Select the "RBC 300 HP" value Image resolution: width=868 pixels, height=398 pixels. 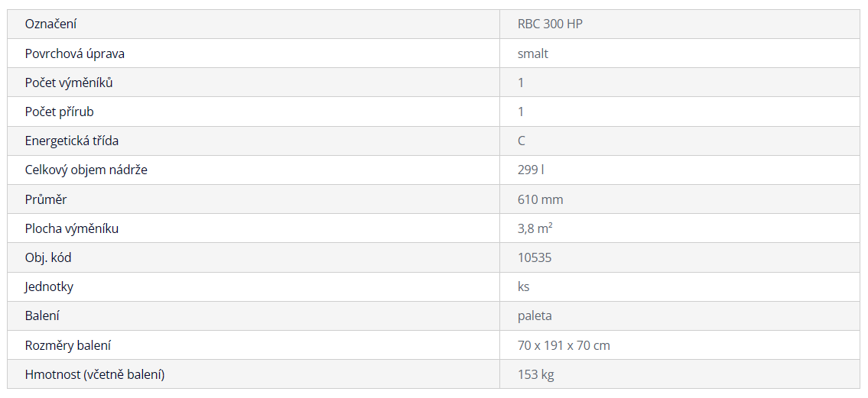[x=550, y=24]
